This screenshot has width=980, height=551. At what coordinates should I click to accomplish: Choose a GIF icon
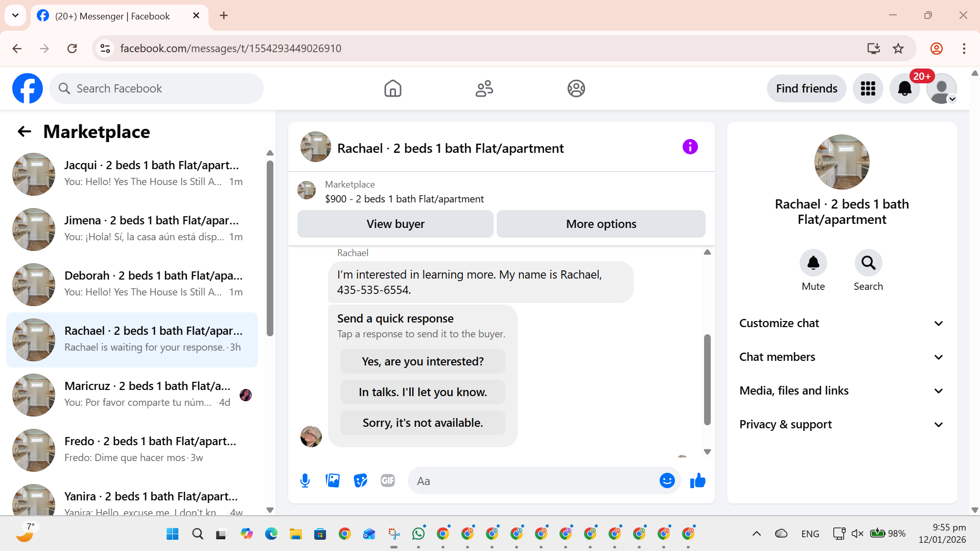point(388,480)
